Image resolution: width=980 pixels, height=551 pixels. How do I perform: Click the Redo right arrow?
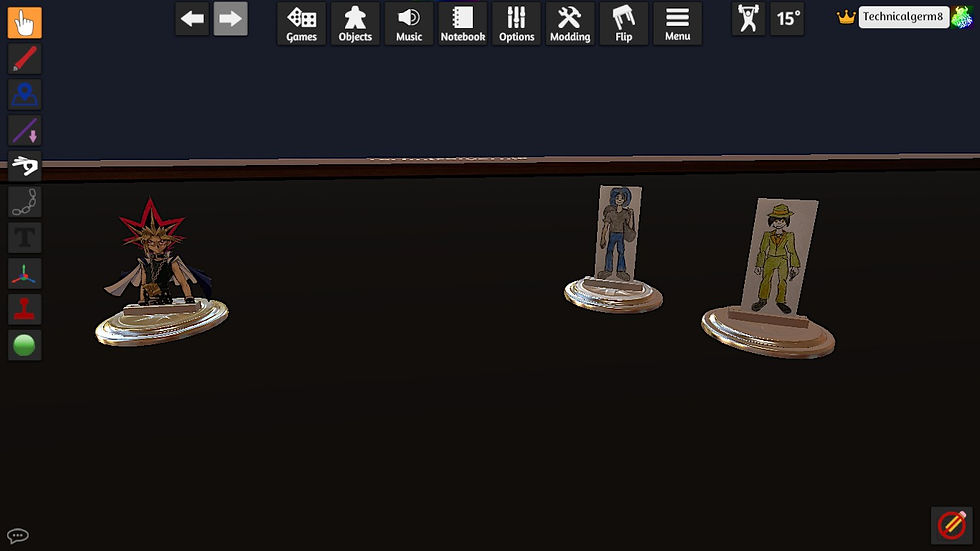tap(231, 19)
